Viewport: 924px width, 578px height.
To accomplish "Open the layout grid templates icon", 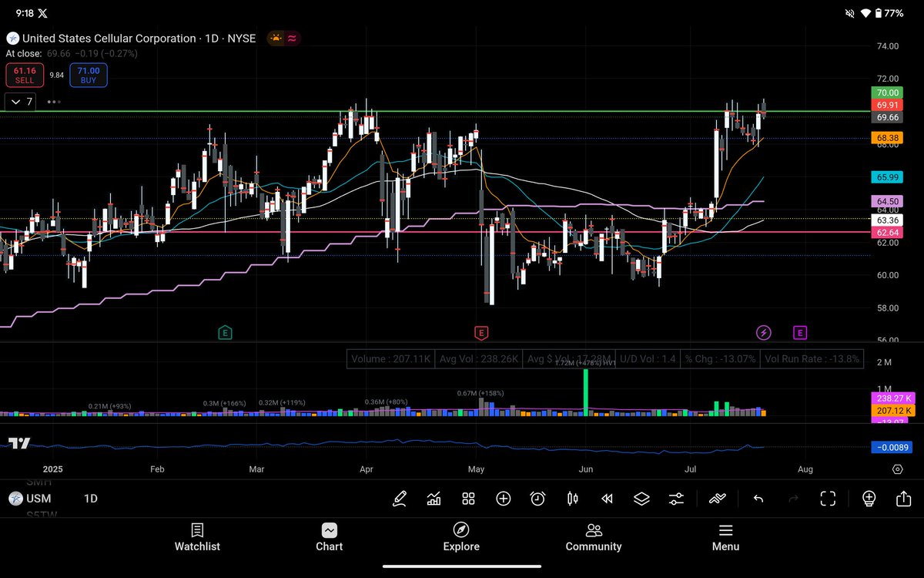I will pyautogui.click(x=468, y=499).
